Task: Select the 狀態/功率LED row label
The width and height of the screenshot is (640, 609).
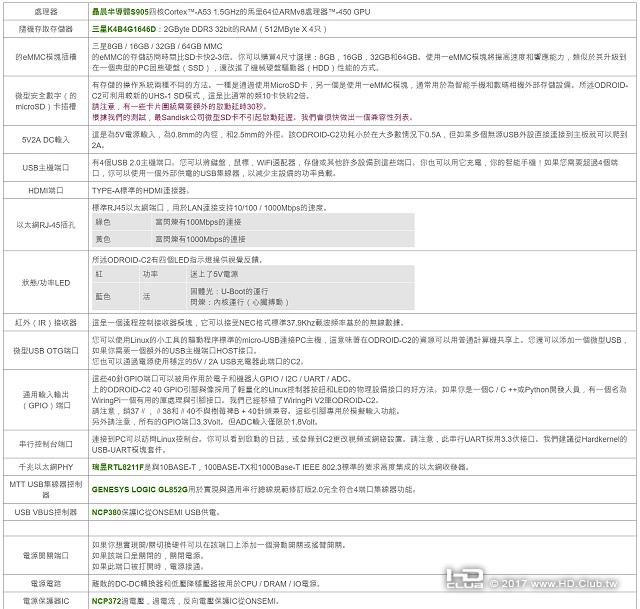Action: click(x=46, y=283)
